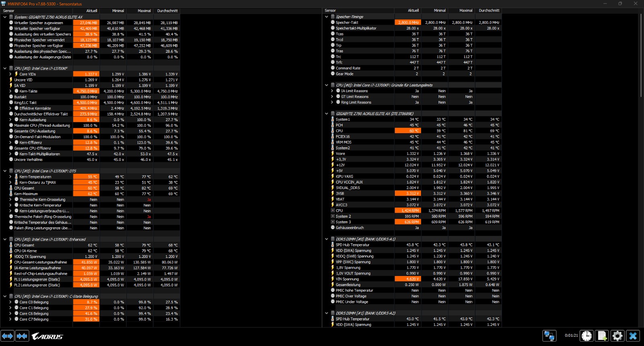Collapse the DDR5 DIMM [#0] group
The image size is (644, 346).
(x=326, y=239)
